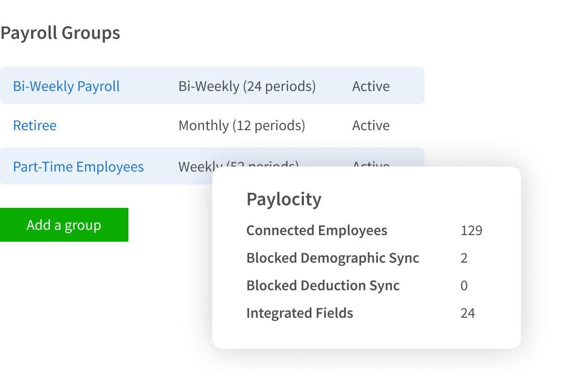Select the Connected Employees label
This screenshot has width=568, height=392.
317,230
